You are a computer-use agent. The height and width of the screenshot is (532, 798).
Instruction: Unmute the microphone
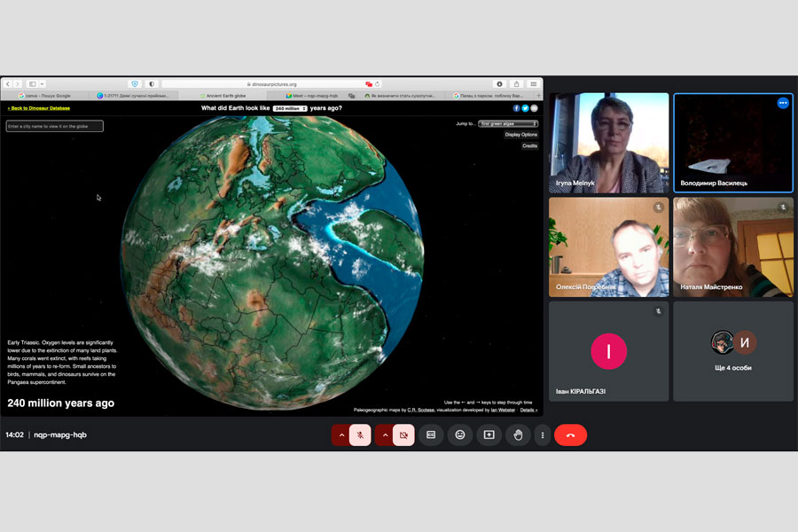(360, 435)
